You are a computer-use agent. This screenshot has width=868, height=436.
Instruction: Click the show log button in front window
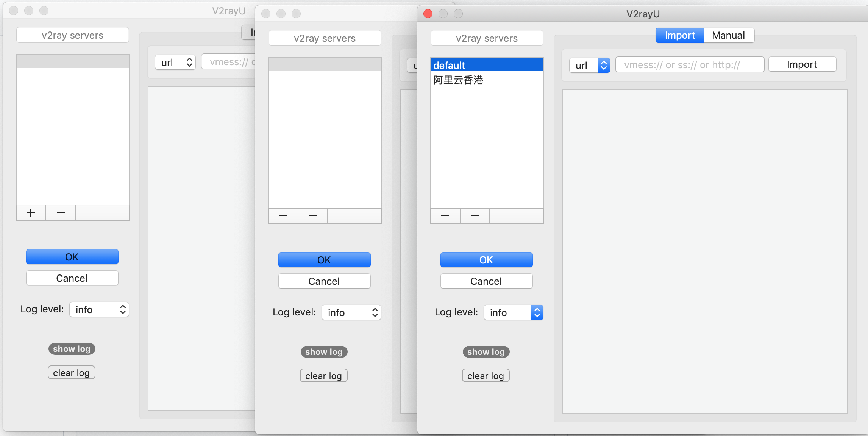(x=486, y=352)
